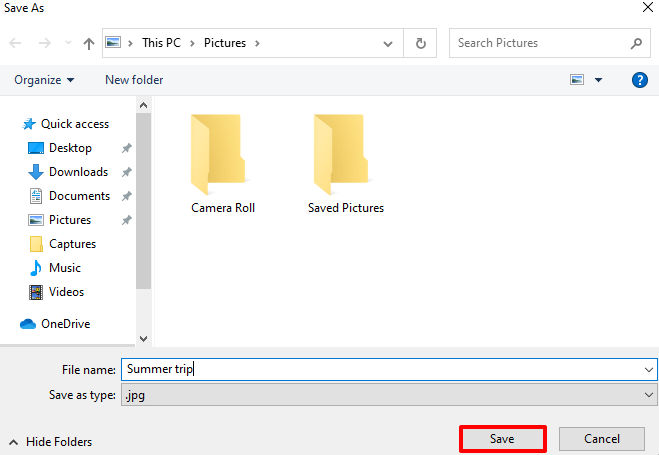This screenshot has height=455, width=659.
Task: Collapse the pane with Hide Folders
Action: tap(50, 441)
